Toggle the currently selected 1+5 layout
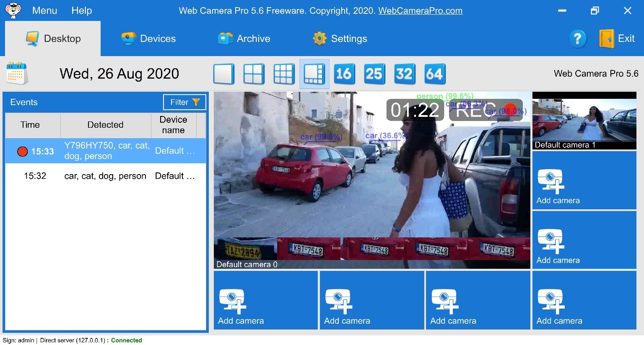This screenshot has width=644, height=345. pos(314,74)
